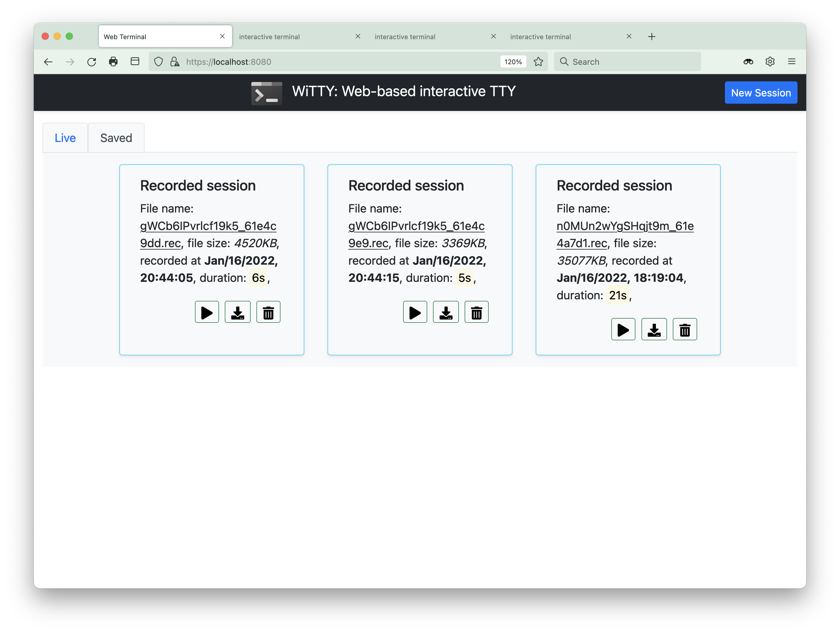The height and width of the screenshot is (633, 840).
Task: Open the n0MUn2wYgSHqjt9m_61e4a7d1.rec file link
Action: (x=625, y=226)
